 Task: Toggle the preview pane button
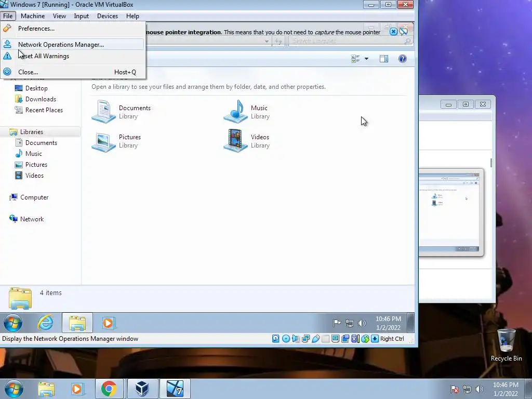(x=384, y=59)
